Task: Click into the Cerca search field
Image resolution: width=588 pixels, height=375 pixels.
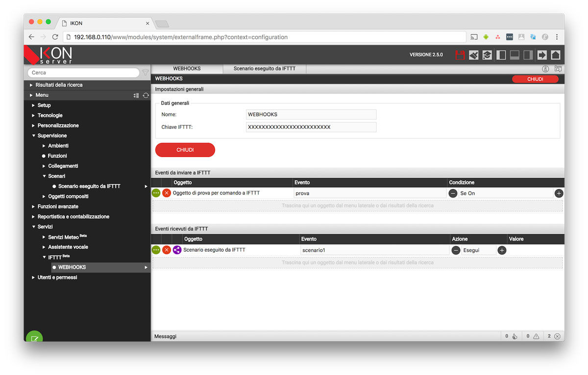Action: (x=83, y=72)
